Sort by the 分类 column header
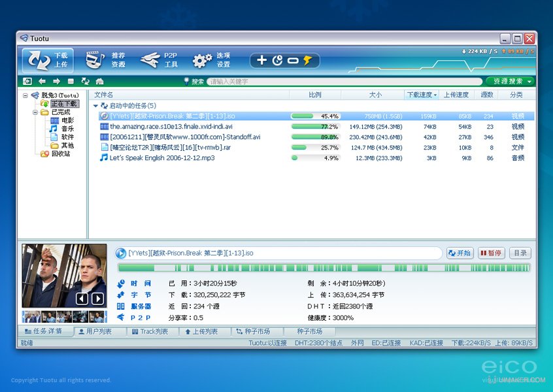 [x=516, y=95]
